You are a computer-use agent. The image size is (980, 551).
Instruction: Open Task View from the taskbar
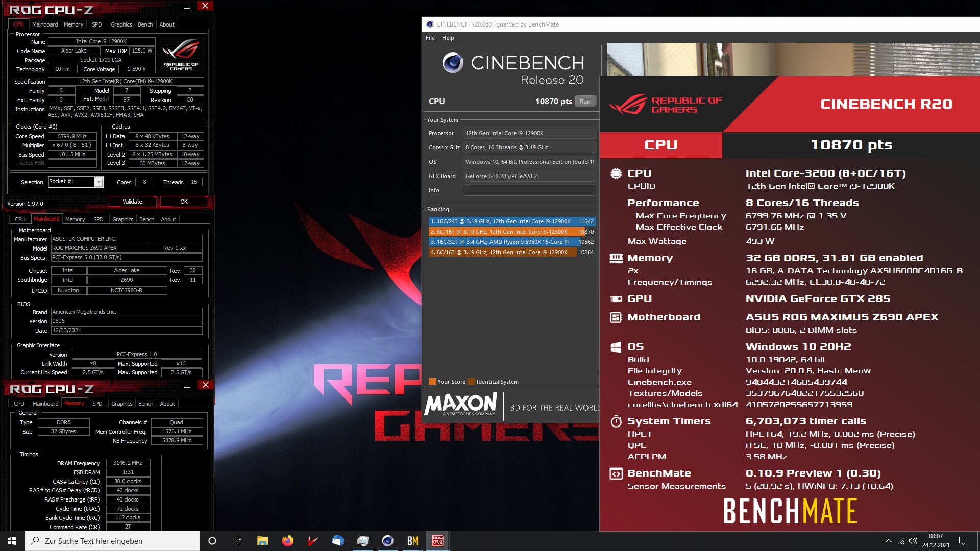click(237, 541)
